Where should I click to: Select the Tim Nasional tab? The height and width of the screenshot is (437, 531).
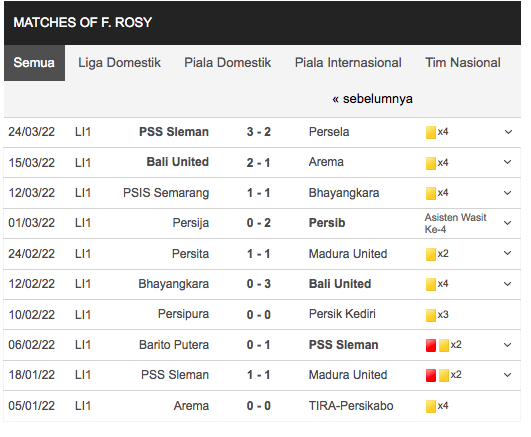tap(463, 63)
